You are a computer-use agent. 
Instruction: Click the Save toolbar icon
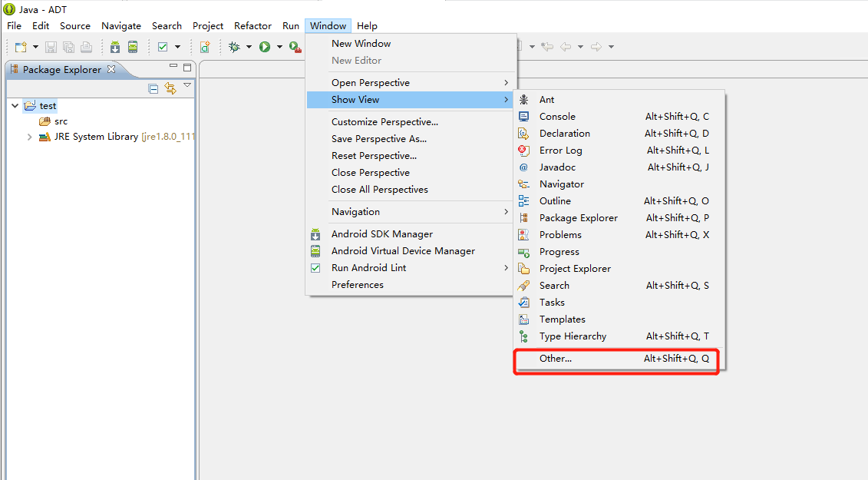[51, 47]
